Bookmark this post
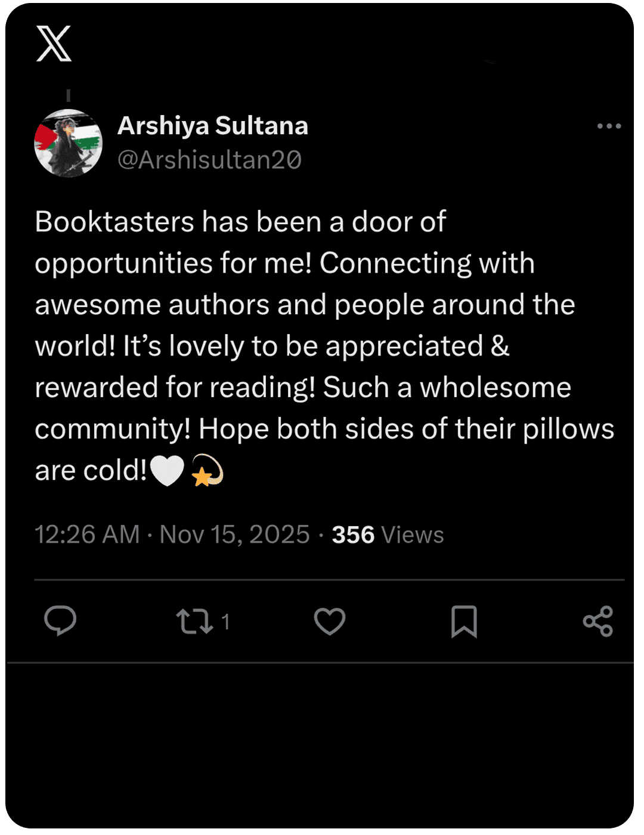644x835 pixels. click(464, 621)
